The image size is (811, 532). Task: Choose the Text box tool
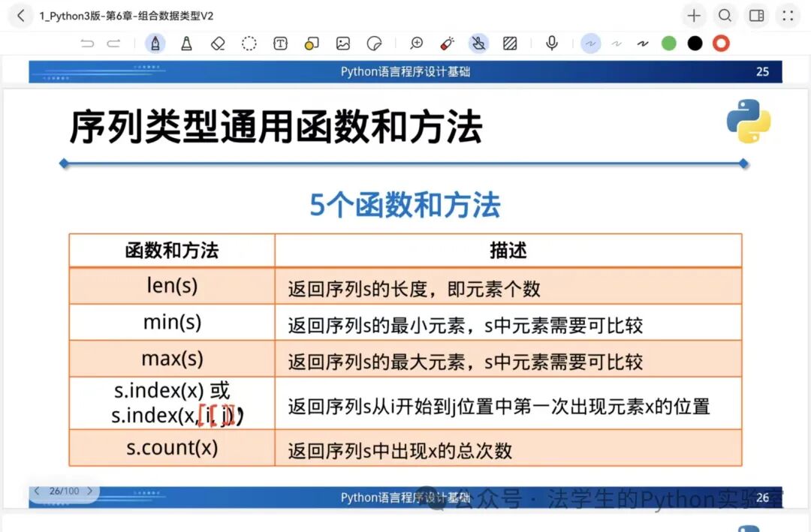click(280, 44)
